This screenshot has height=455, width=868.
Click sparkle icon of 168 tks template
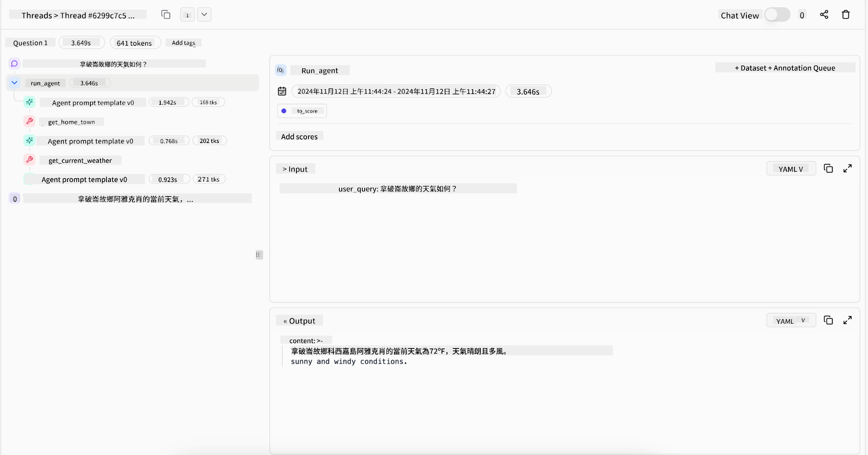coord(29,102)
